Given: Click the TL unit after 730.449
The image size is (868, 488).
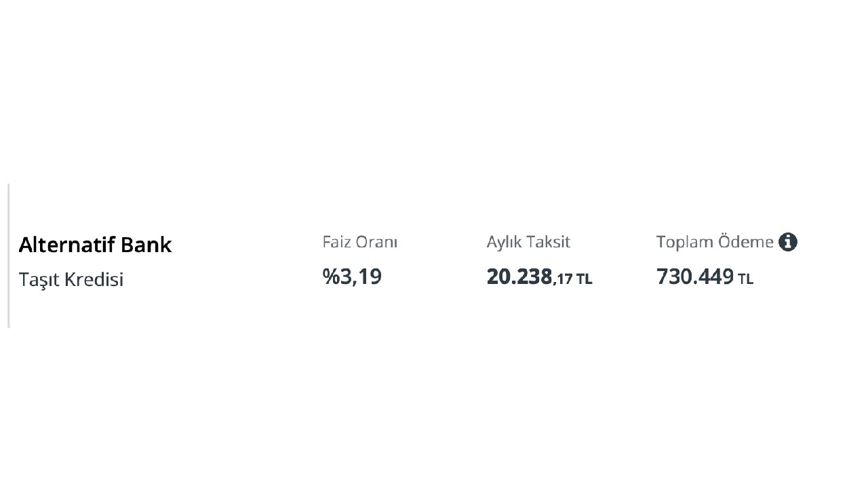Looking at the screenshot, I should [x=745, y=279].
